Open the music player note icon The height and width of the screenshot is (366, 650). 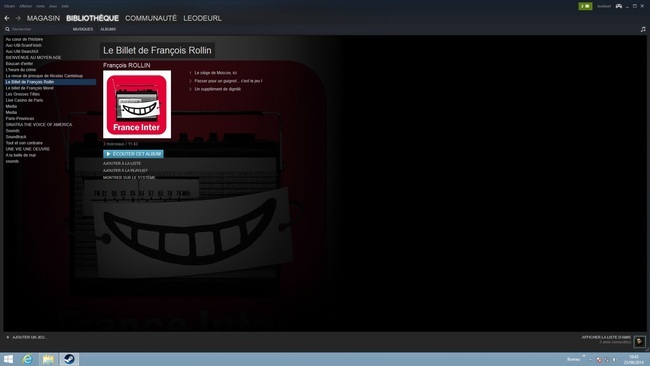[643, 29]
